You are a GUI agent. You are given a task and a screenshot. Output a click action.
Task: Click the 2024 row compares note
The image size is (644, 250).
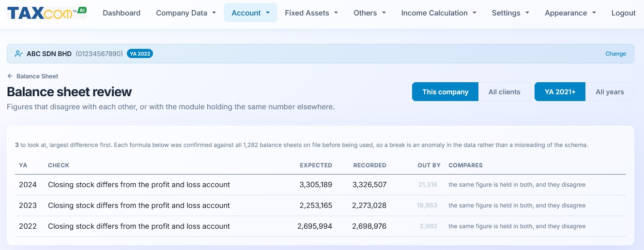(x=517, y=185)
